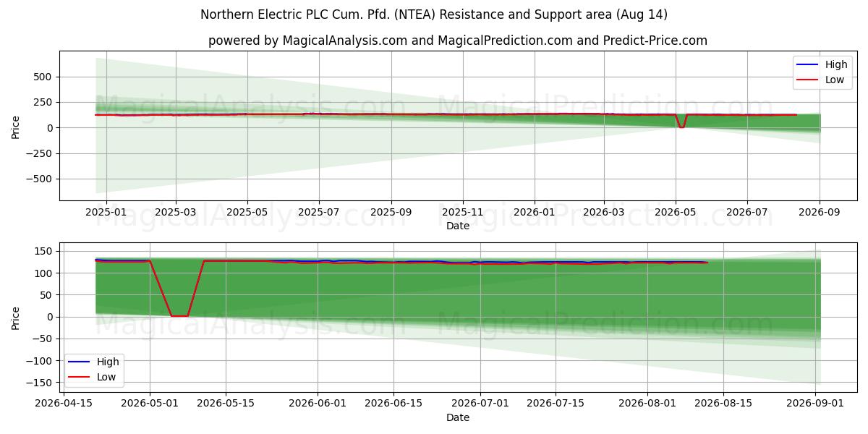Image resolution: width=868 pixels, height=434 pixels.
Task: Click the 2026-07 tick label
Action: click(x=747, y=212)
